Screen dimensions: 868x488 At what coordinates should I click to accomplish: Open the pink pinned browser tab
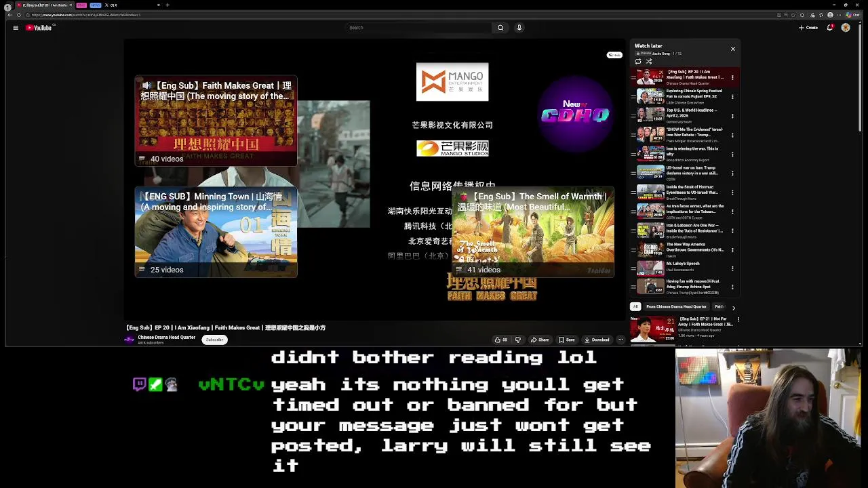coord(81,5)
